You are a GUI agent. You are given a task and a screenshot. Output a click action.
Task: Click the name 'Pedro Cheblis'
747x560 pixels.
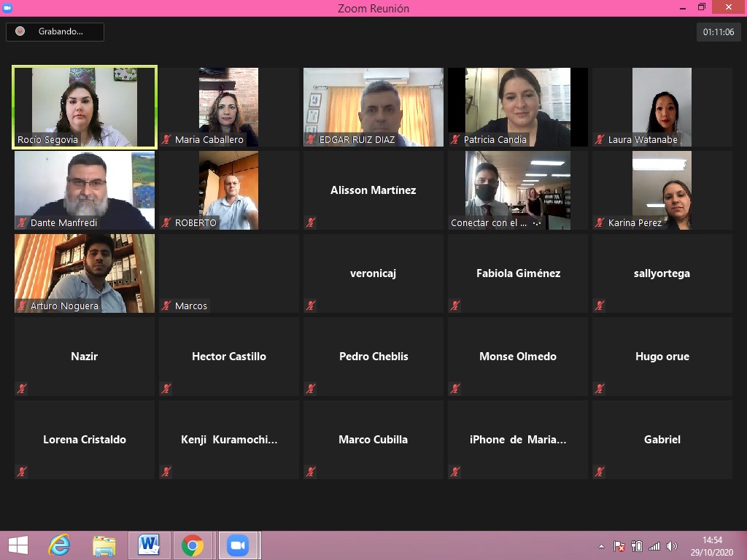tap(373, 356)
